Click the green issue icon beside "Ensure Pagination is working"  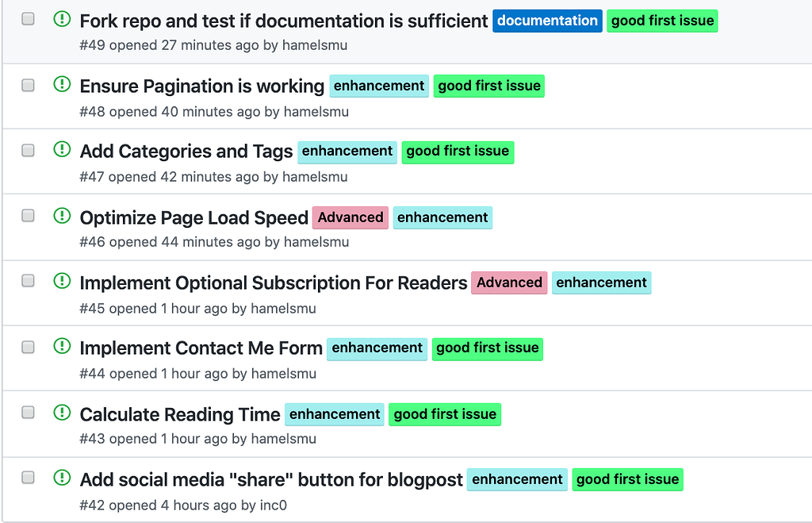point(62,84)
